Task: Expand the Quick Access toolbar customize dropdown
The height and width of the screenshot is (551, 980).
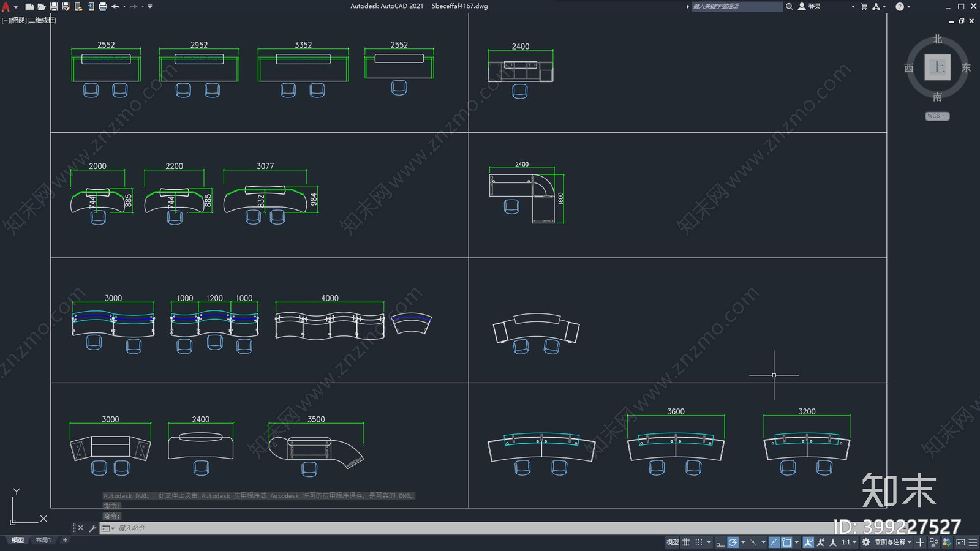Action: [x=150, y=7]
